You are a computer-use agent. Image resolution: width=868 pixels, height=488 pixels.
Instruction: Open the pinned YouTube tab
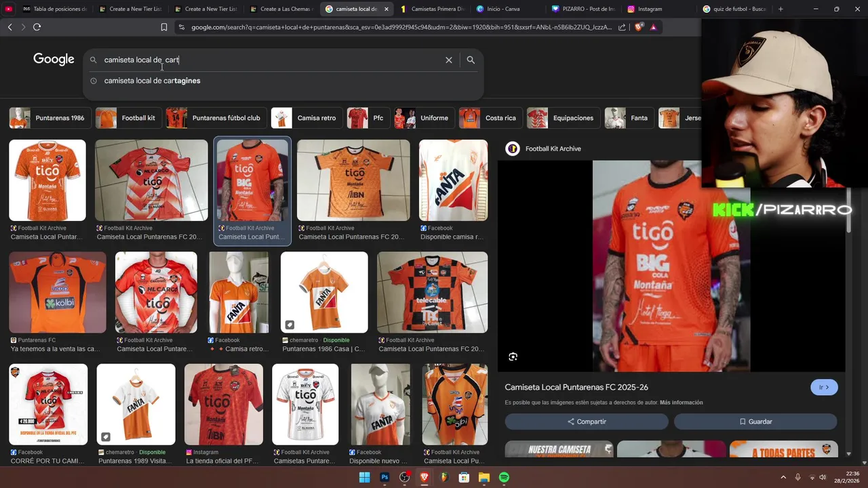pyautogui.click(x=8, y=9)
